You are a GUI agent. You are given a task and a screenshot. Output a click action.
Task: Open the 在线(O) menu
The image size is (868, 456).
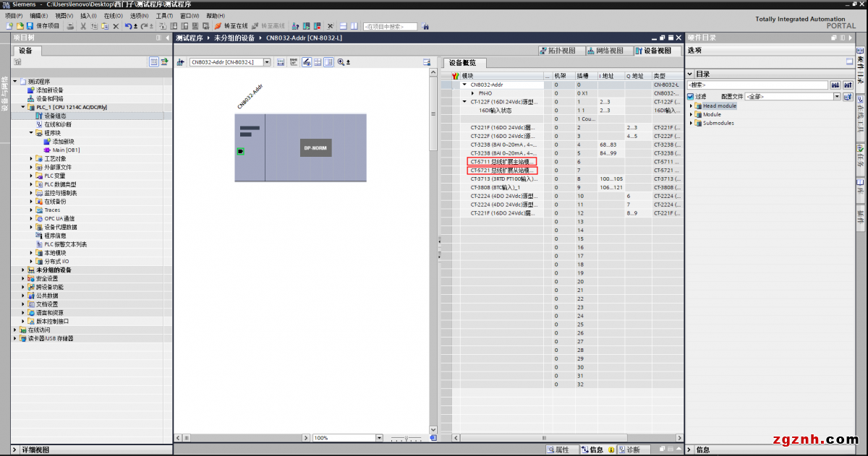pyautogui.click(x=113, y=15)
